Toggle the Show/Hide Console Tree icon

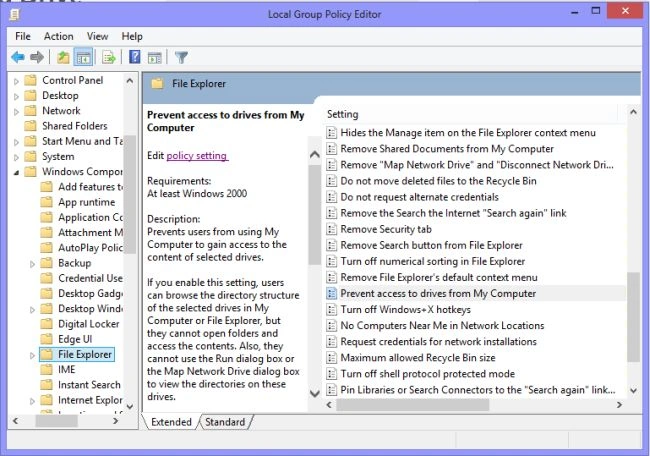point(83,57)
